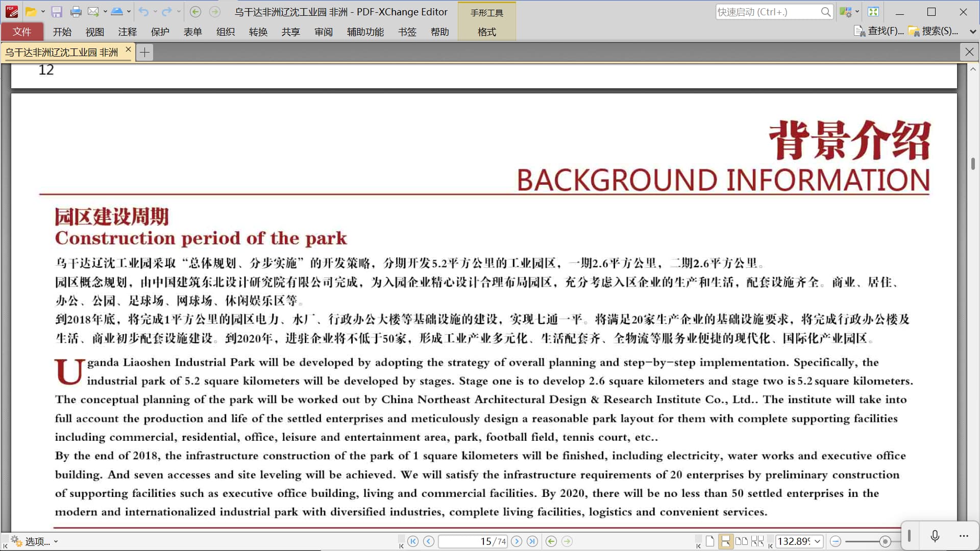Go to the last page
The height and width of the screenshot is (551, 980).
click(532, 541)
